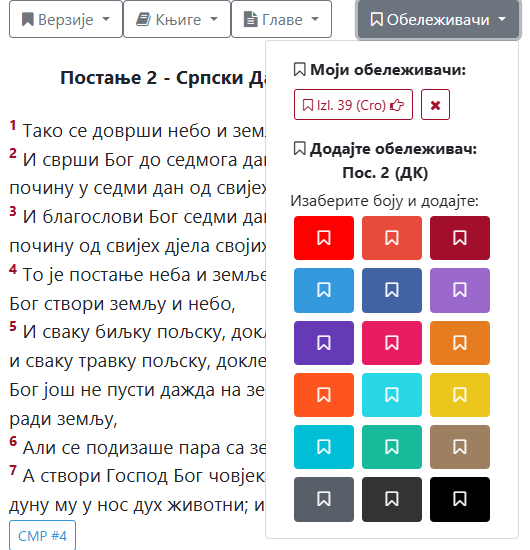This screenshot has height=550, width=530.
Task: Click 'Изаберите боју и додајте:' text
Action: 384,201
